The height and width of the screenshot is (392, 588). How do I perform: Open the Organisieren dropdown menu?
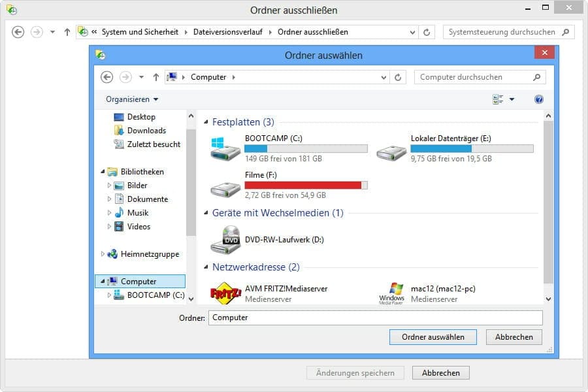tap(132, 99)
